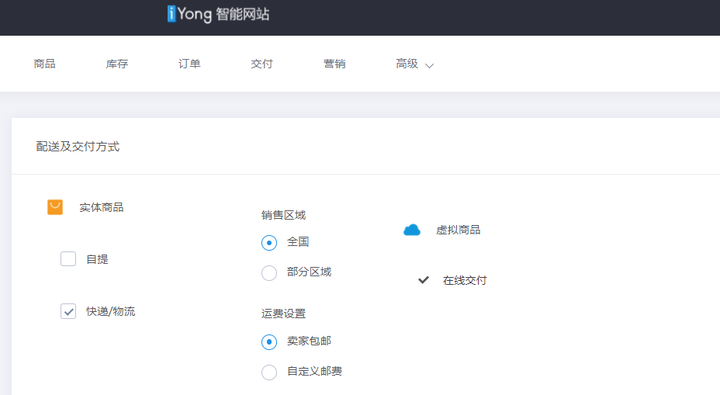Image resolution: width=720 pixels, height=395 pixels.
Task: Click the orange 实体商品 shopping bag icon
Action: coord(55,207)
